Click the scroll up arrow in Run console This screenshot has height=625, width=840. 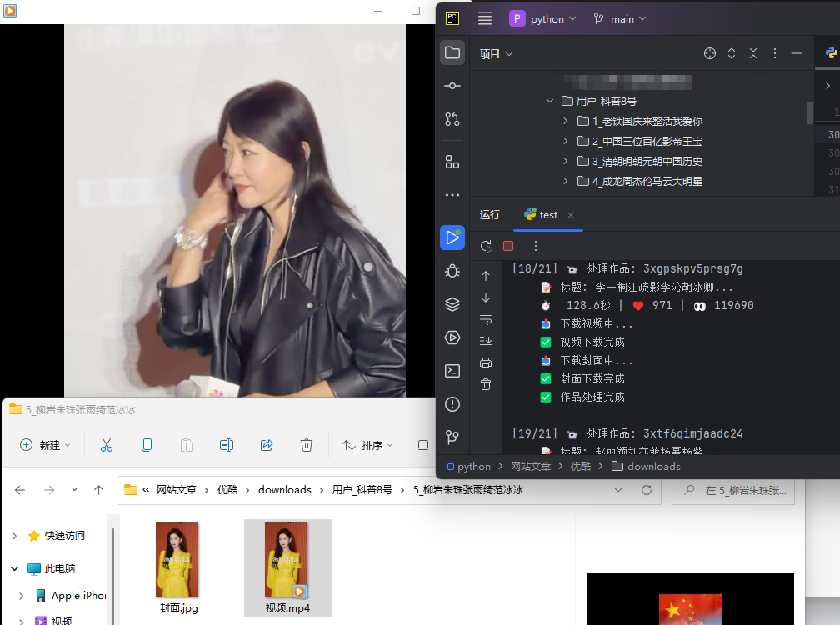486,276
